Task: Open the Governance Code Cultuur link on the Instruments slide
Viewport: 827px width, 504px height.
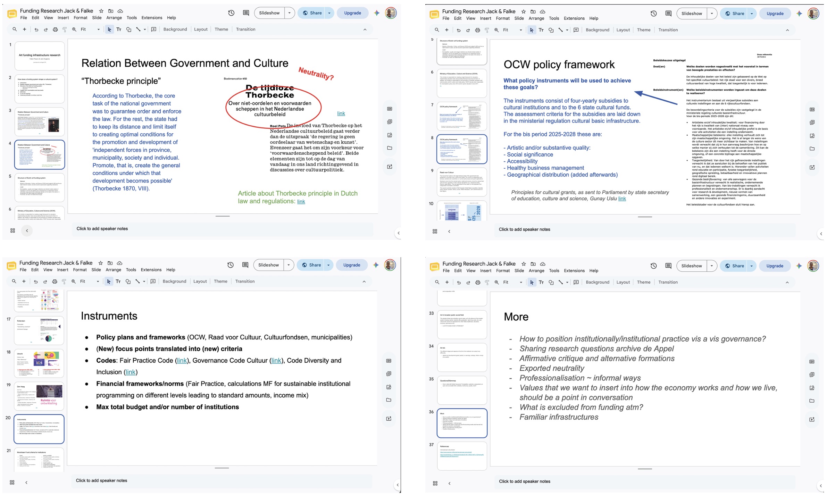Action: (276, 360)
